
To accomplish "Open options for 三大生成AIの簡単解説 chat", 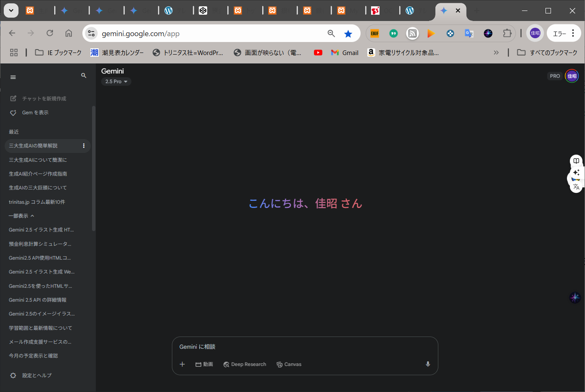I will (x=84, y=146).
